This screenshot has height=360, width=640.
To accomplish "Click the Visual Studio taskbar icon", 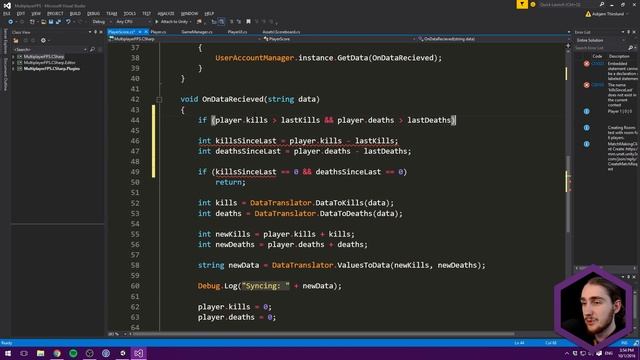I will coord(139,353).
